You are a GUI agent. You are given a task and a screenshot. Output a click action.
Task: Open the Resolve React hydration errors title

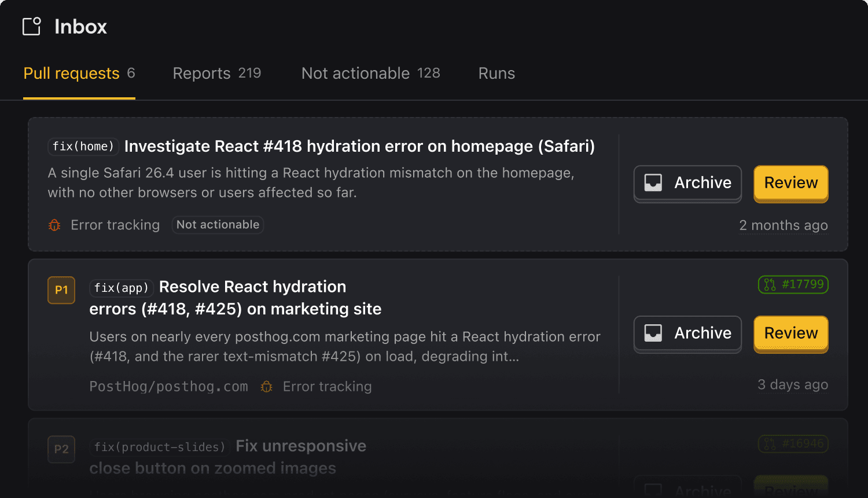[236, 298]
